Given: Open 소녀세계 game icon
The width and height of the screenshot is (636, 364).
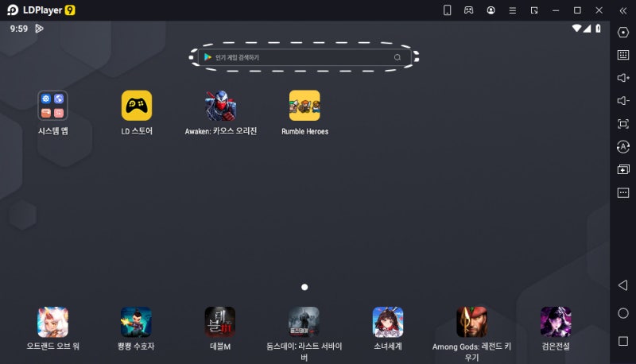Looking at the screenshot, I should [x=388, y=322].
